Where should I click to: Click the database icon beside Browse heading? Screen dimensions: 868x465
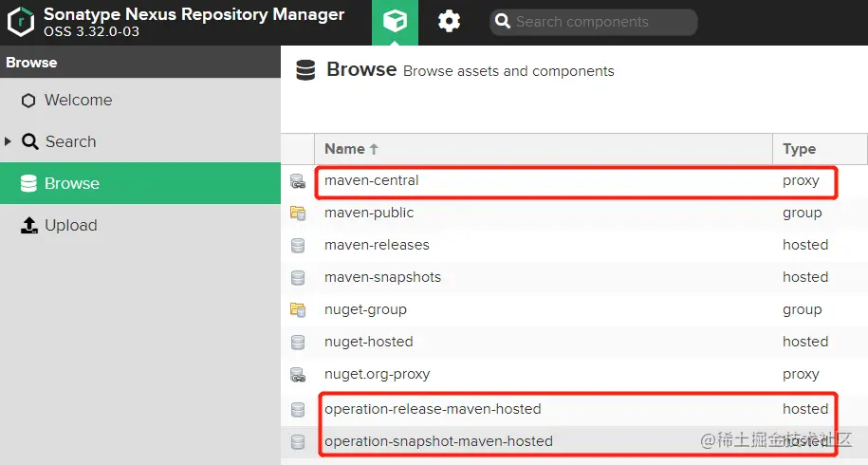tap(305, 70)
